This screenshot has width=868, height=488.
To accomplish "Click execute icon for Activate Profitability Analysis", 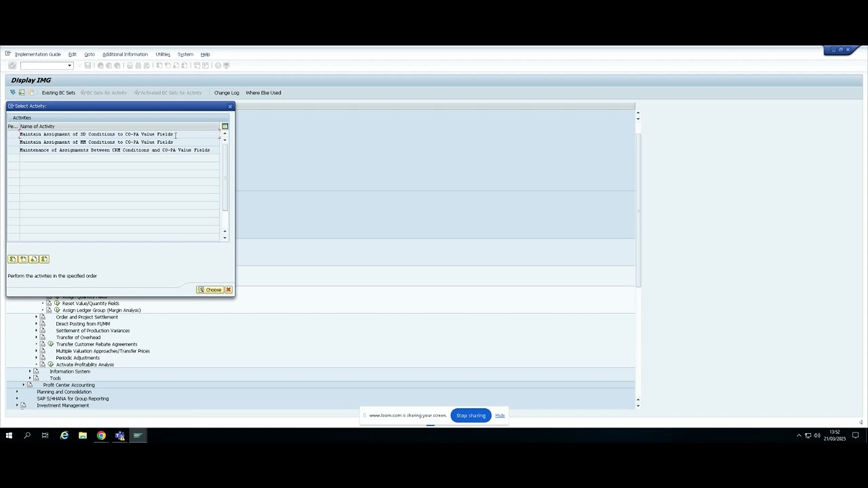I will point(51,365).
